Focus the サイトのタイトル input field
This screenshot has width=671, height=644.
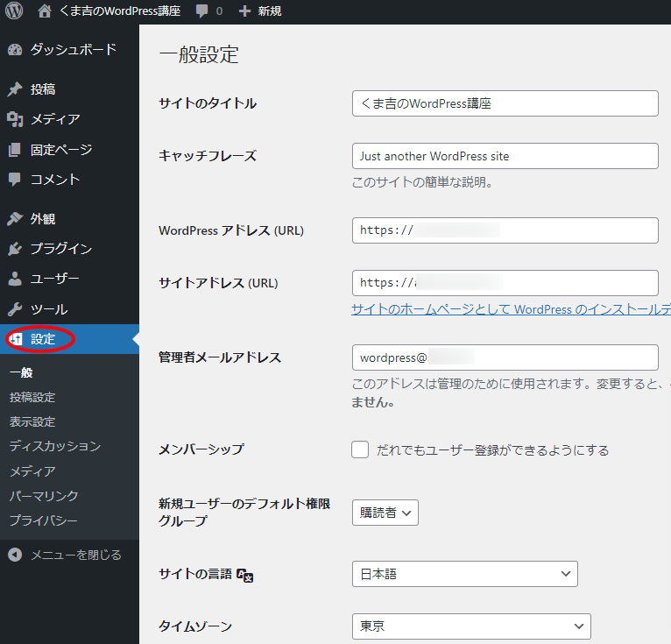[x=505, y=103]
